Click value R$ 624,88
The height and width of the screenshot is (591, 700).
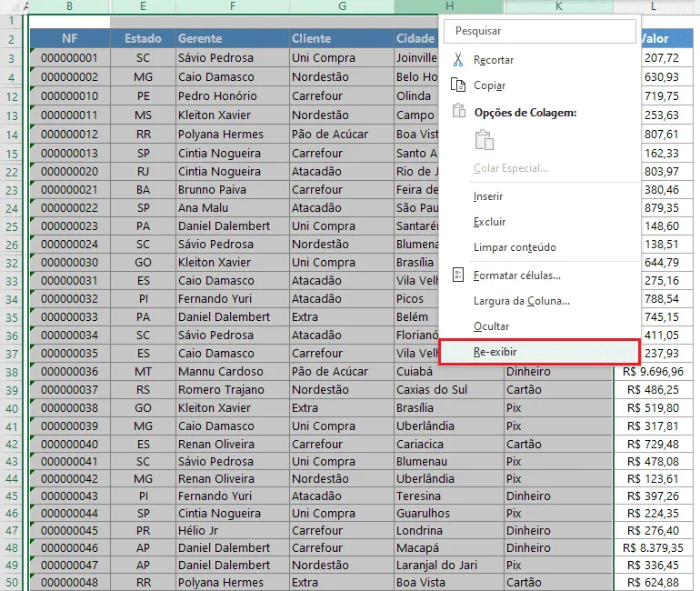tap(653, 583)
